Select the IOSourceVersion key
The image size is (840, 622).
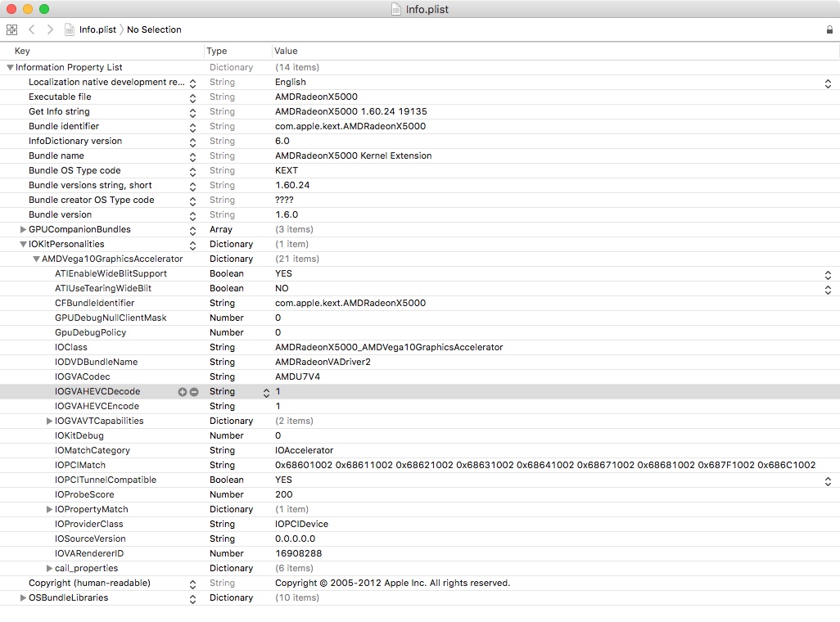[90, 539]
